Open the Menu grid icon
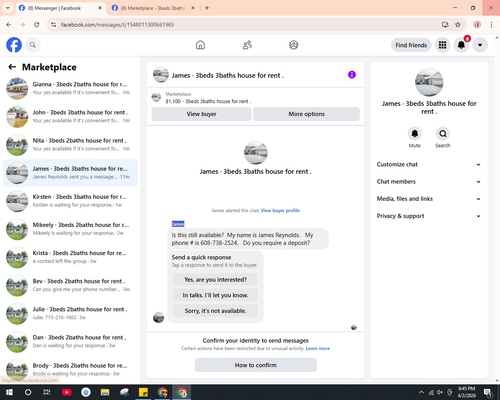Viewport: 500px width, 400px height. pos(442,45)
